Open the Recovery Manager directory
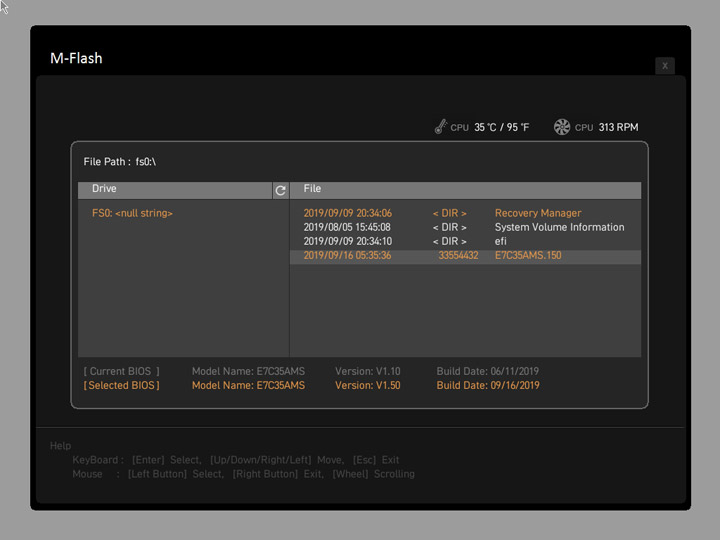Screen dimensions: 720x540 (x=537, y=213)
